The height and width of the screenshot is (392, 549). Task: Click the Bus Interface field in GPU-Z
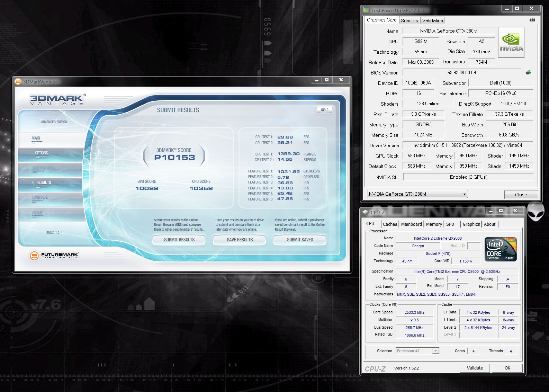tap(501, 93)
